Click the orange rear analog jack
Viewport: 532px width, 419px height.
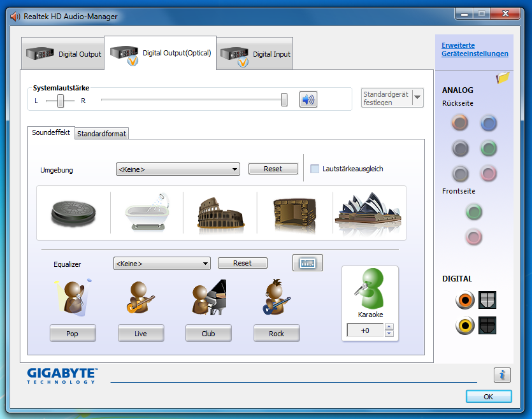(x=460, y=123)
